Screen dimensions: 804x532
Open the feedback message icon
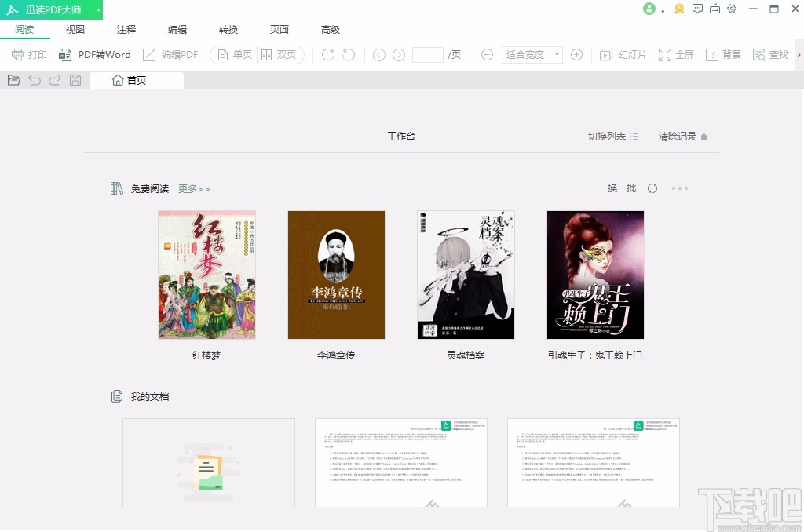(x=697, y=9)
